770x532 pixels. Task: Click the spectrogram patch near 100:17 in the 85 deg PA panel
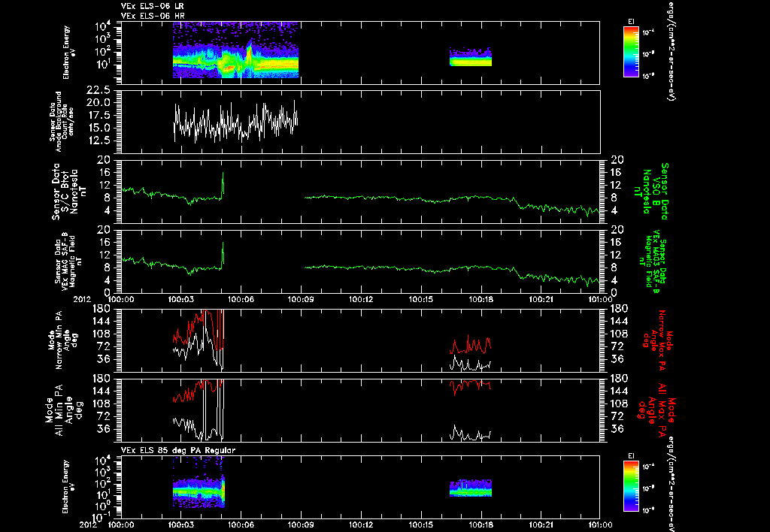[x=471, y=488]
